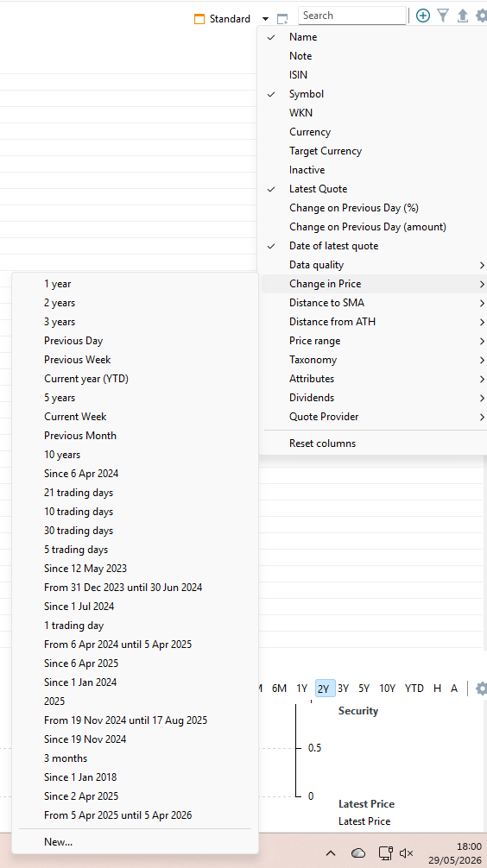Viewport: 487px width, 868px height.
Task: Open the network tray icon
Action: [x=386, y=853]
